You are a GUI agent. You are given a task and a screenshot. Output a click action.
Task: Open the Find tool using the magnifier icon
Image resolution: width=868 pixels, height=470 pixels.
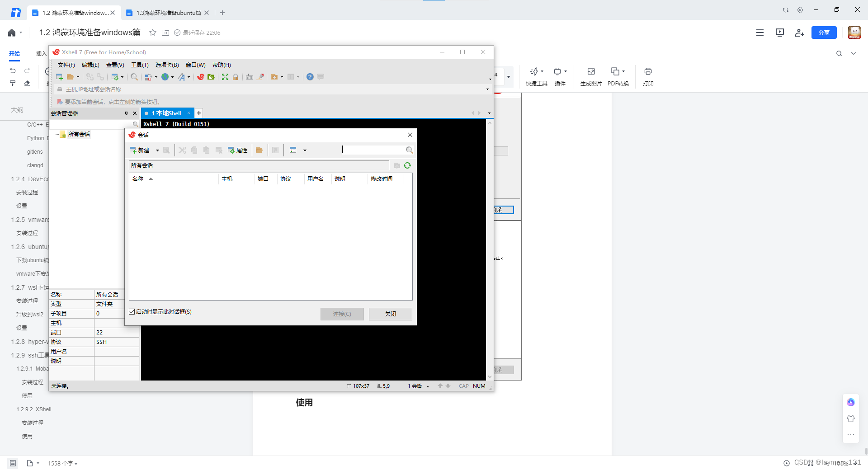(x=134, y=77)
